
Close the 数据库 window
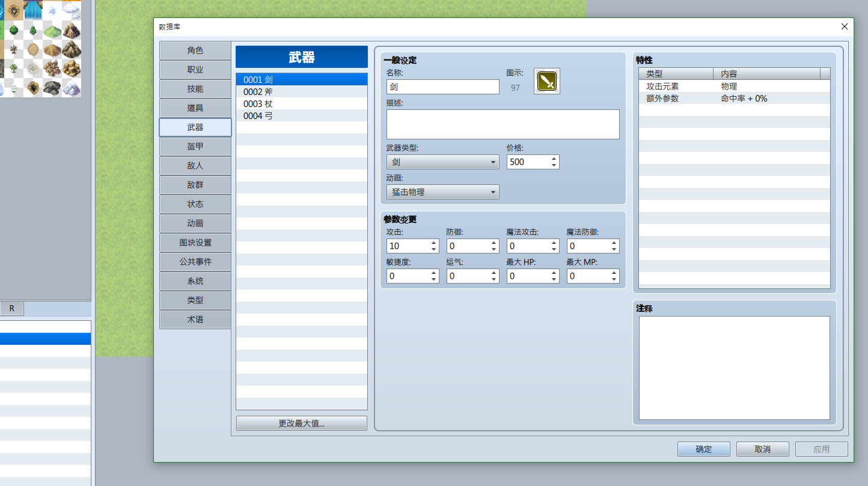pyautogui.click(x=845, y=26)
